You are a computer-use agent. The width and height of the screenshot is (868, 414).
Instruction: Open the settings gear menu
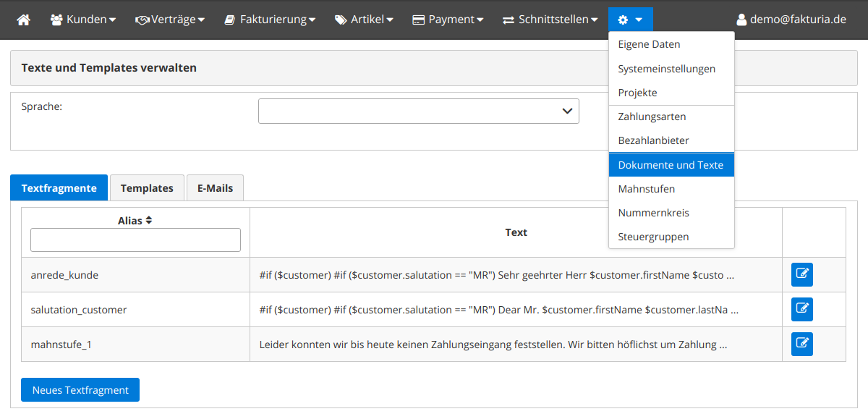(630, 20)
